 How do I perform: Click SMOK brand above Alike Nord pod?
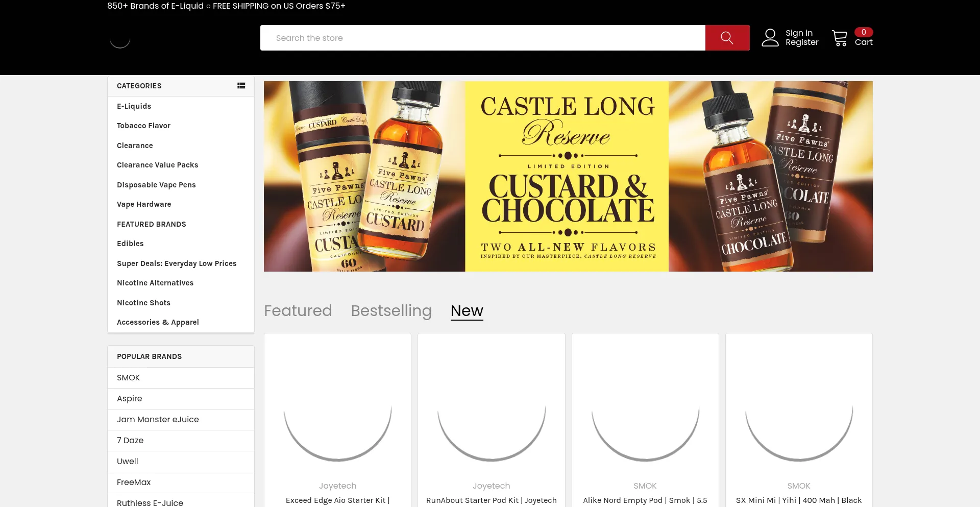click(x=645, y=486)
